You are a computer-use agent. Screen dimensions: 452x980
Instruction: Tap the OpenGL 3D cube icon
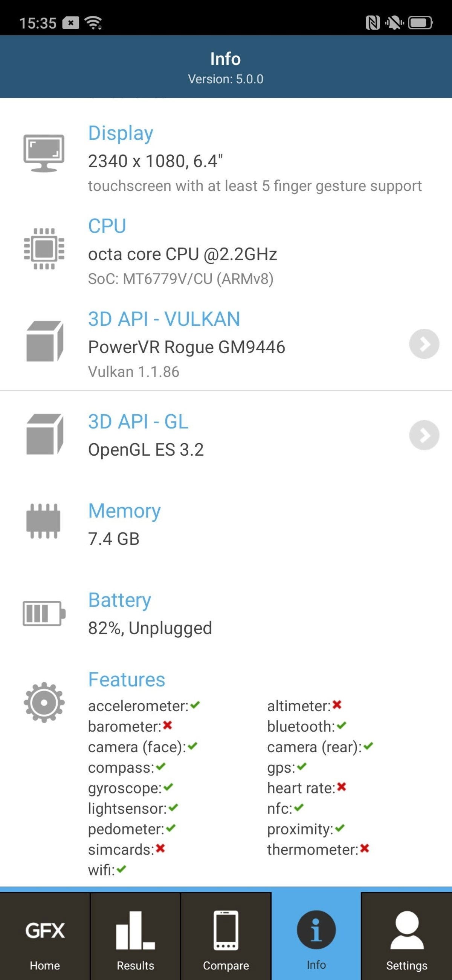click(44, 434)
